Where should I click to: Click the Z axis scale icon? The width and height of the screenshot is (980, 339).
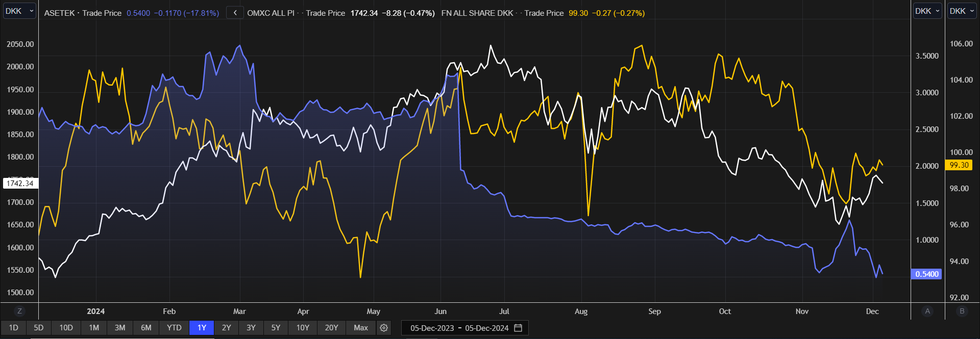click(x=19, y=311)
